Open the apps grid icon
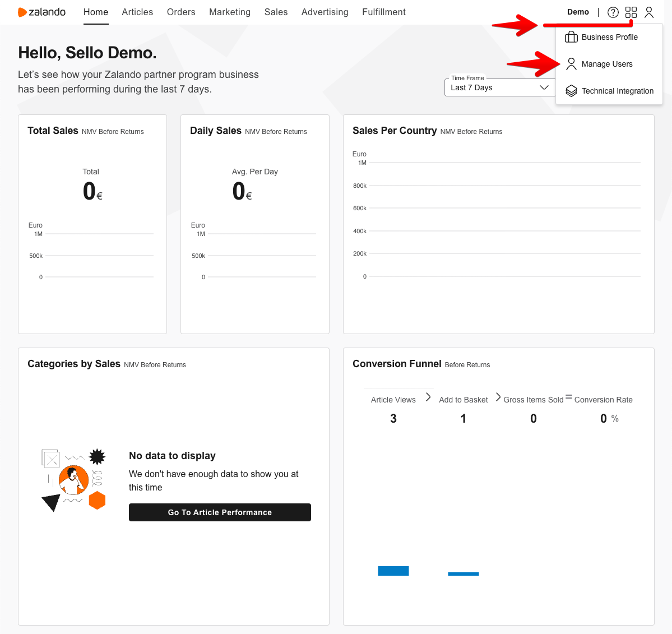672x634 pixels. (x=631, y=12)
